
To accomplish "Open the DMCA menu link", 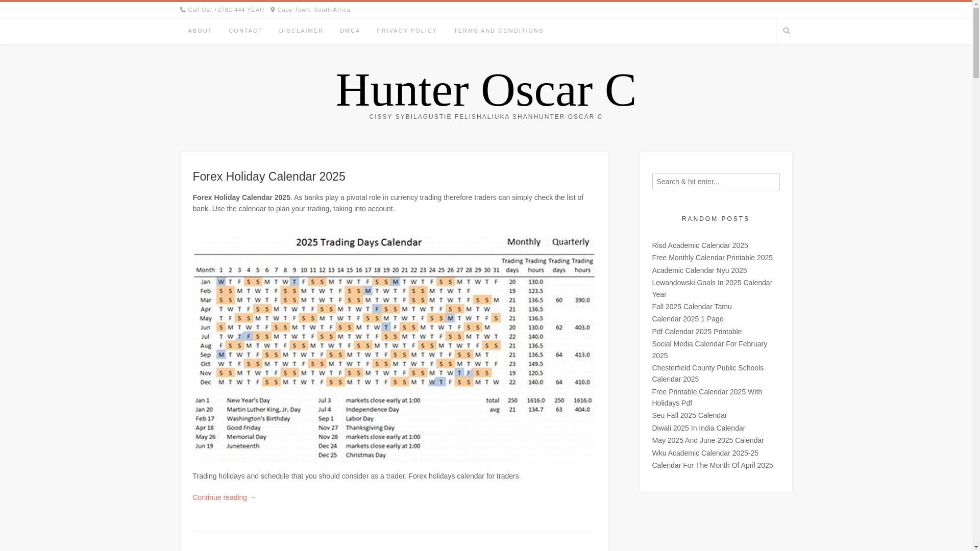I will [350, 31].
